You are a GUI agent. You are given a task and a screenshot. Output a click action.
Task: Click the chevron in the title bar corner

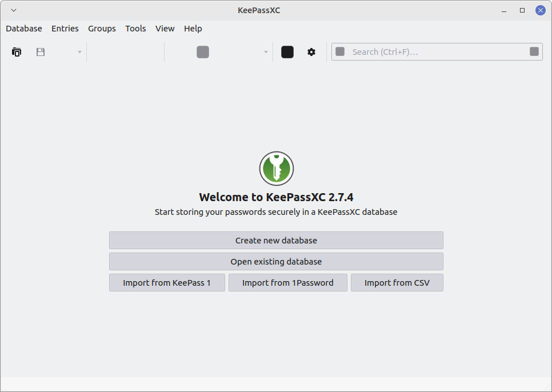point(13,10)
